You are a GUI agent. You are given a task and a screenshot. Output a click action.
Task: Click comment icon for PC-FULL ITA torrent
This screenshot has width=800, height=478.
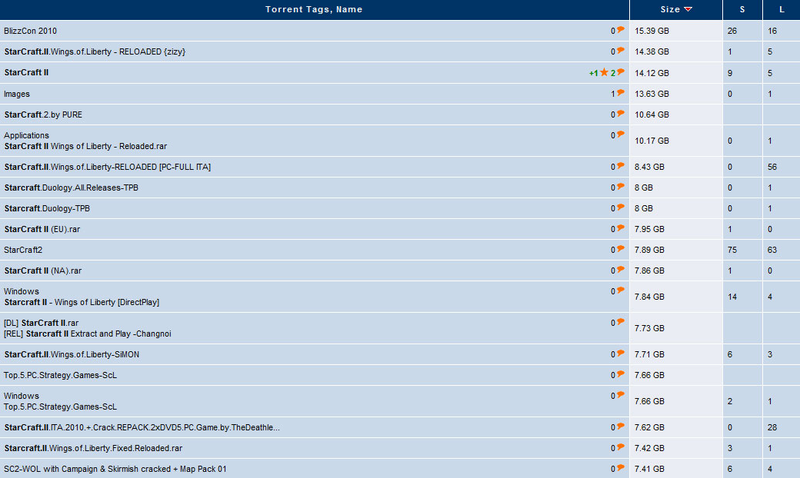click(x=620, y=166)
